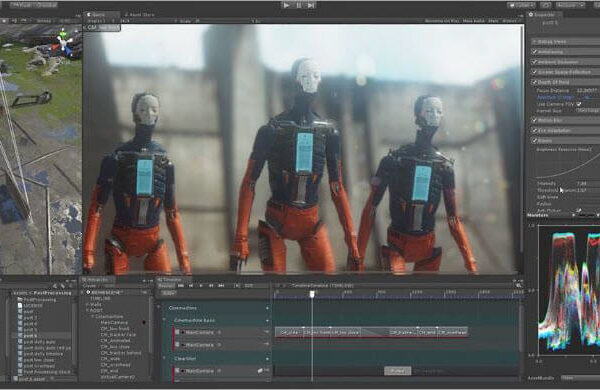The height and width of the screenshot is (390, 600).
Task: Toggle Maximize on Play in the Game view
Action: 443,21
